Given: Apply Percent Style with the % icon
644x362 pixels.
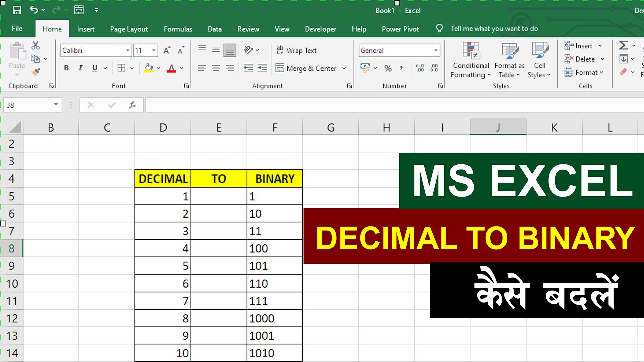Looking at the screenshot, I should (388, 68).
